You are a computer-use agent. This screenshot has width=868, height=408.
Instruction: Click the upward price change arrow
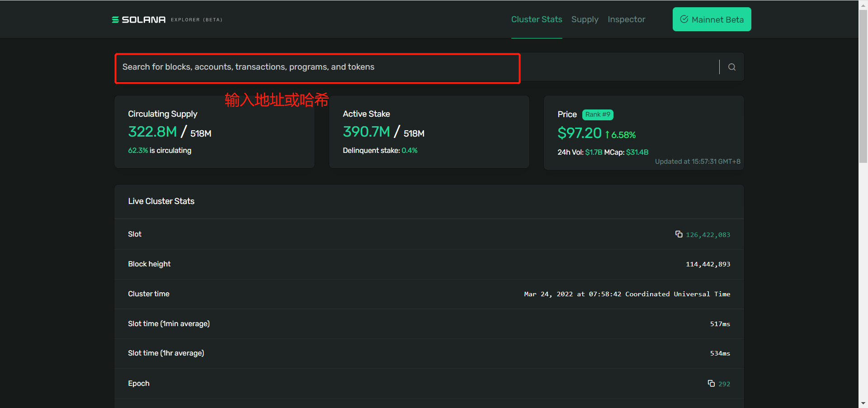coord(607,135)
